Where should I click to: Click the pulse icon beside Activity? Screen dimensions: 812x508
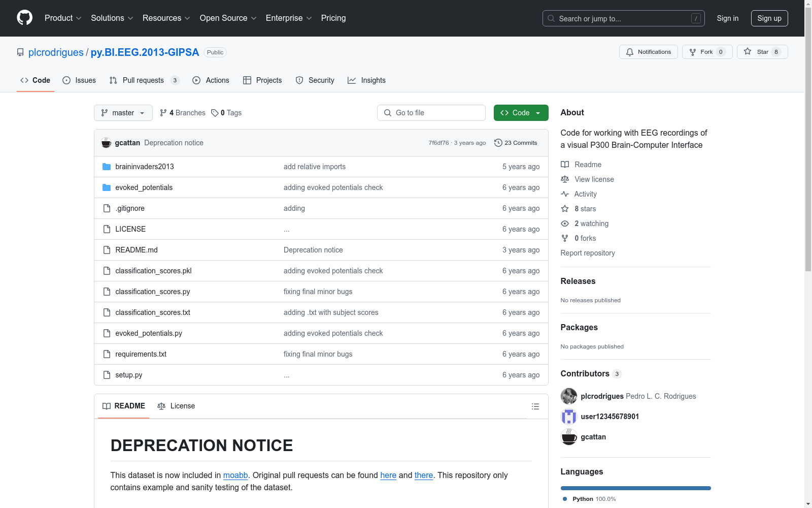(x=565, y=194)
